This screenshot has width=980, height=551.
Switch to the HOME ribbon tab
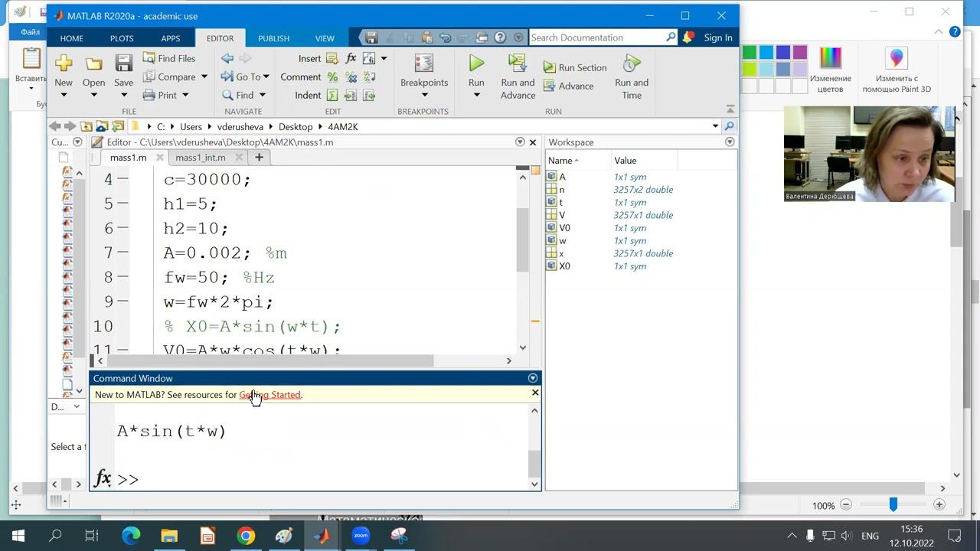(71, 38)
